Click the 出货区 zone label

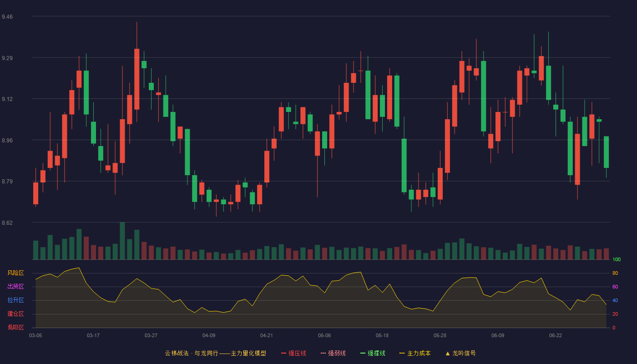point(16,287)
